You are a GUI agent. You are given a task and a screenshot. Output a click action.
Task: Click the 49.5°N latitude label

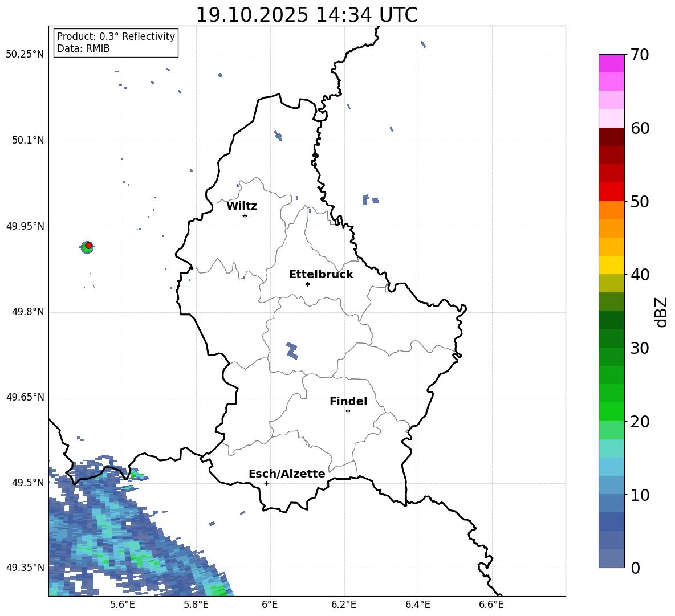coord(28,483)
